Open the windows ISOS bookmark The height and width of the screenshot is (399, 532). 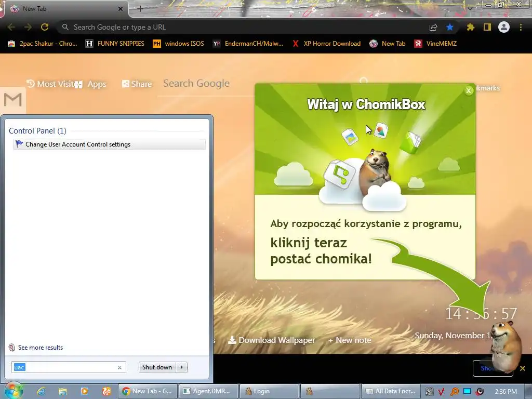(179, 44)
